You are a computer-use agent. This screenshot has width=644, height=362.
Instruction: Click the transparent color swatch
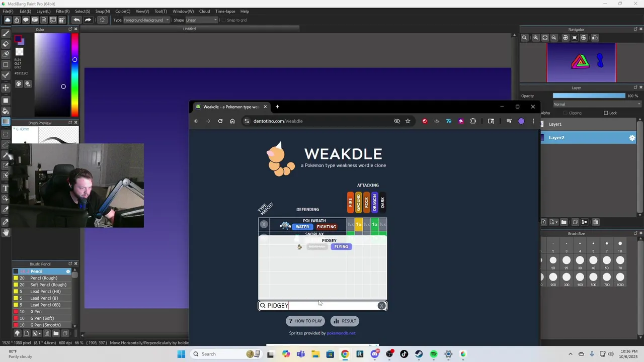pos(19,52)
